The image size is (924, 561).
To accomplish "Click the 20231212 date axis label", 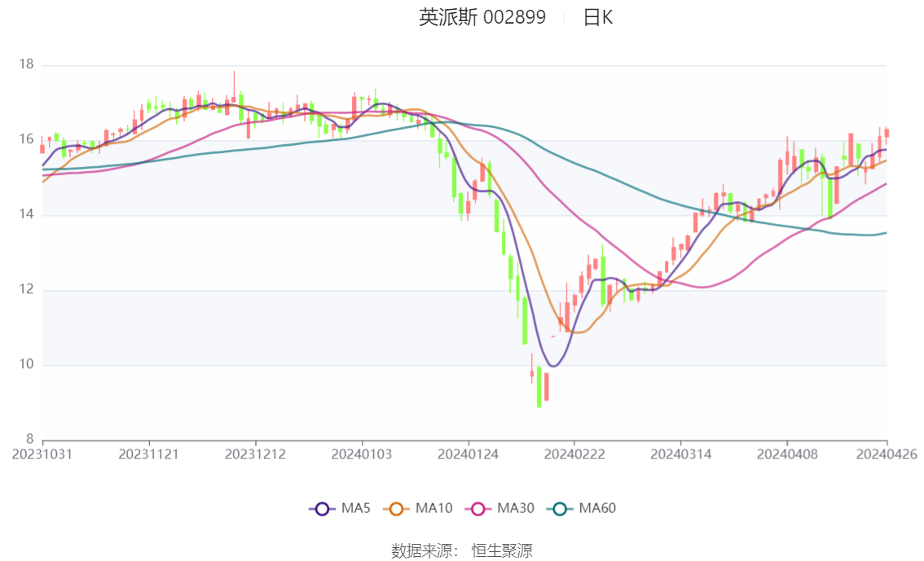I will tap(255, 454).
